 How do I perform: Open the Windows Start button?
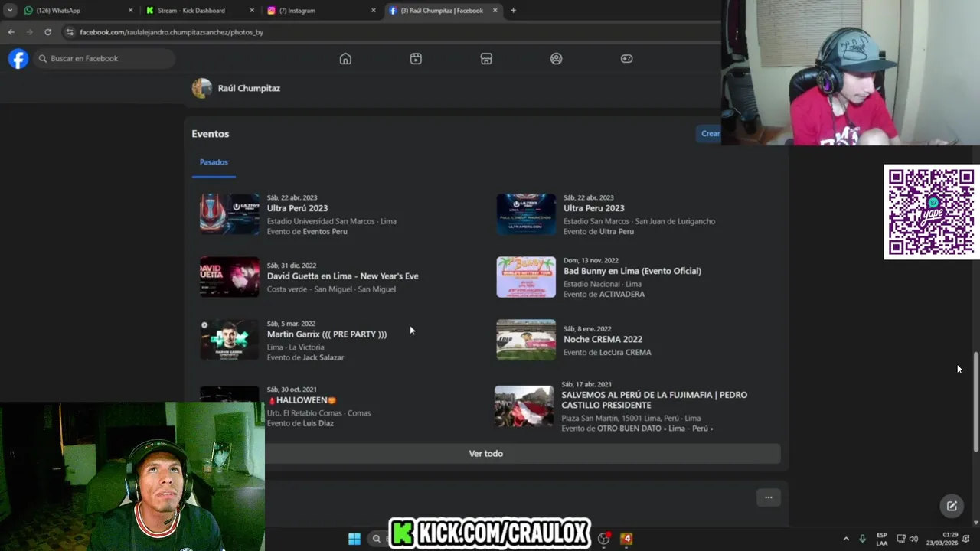click(354, 539)
